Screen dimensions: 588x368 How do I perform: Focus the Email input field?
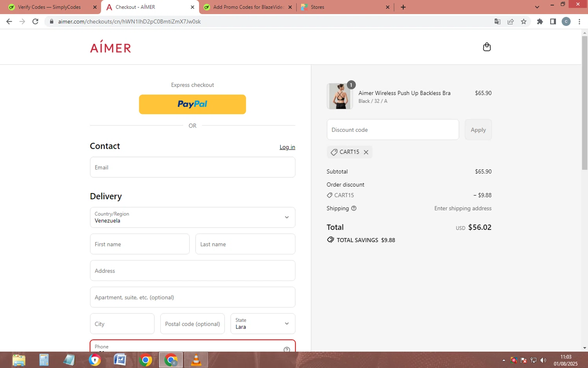point(192,168)
